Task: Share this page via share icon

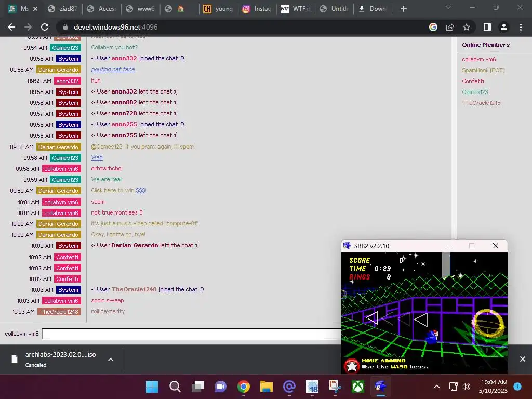Action: (x=450, y=27)
